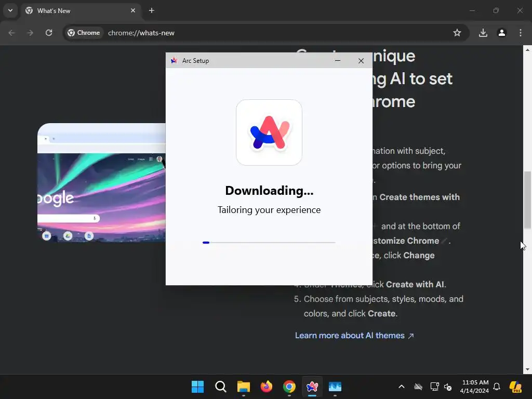Go forward in Chrome

(30, 33)
